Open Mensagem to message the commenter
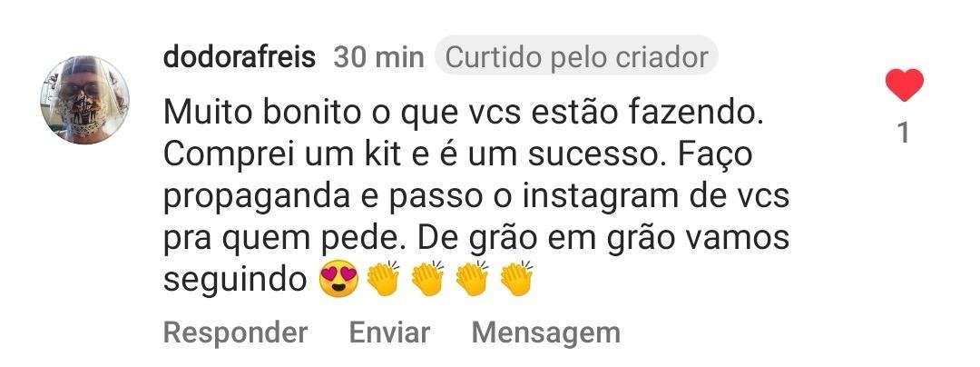Screen dimensions: 980x367 pyautogui.click(x=545, y=334)
